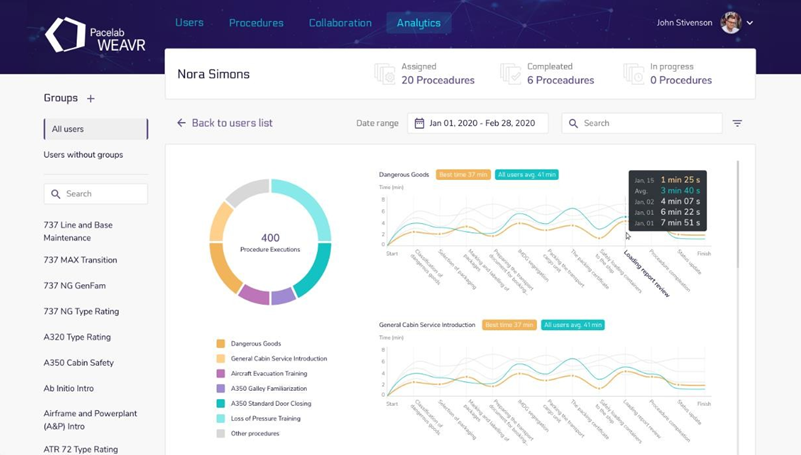801x455 pixels.
Task: Select the All users group
Action: coord(96,129)
